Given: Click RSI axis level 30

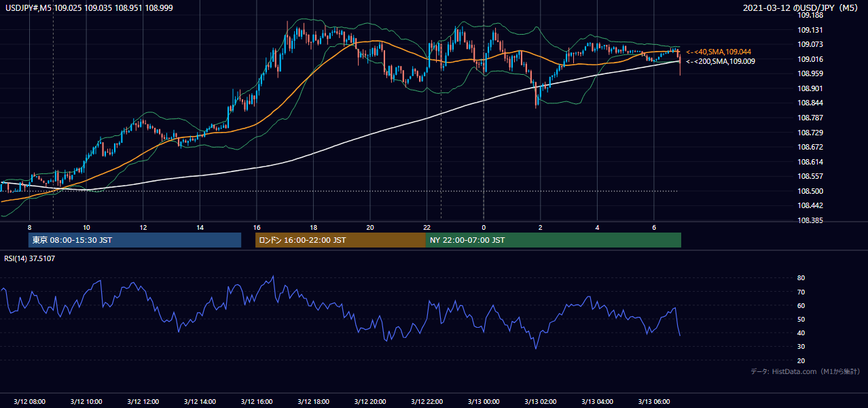Looking at the screenshot, I should pos(801,347).
